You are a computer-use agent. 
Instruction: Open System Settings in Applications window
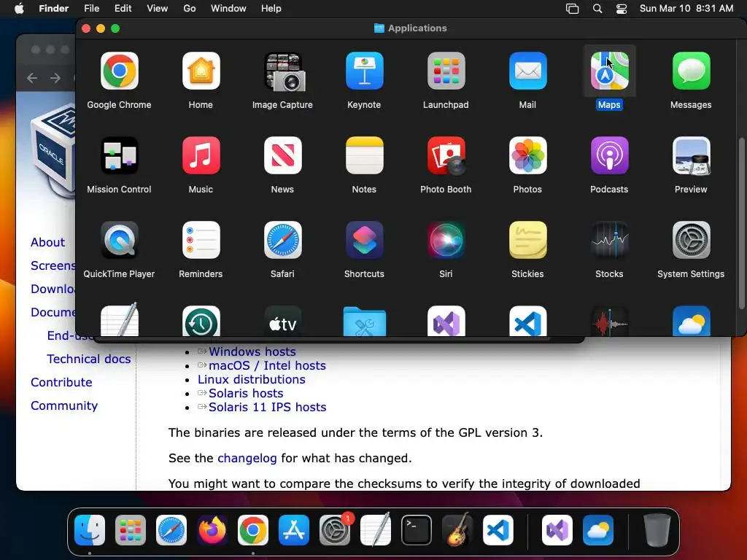coord(692,240)
